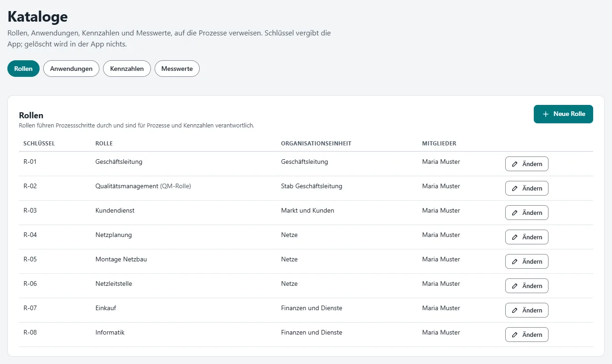Click Ändern in the Netzplanung row
612x364 pixels.
point(527,237)
